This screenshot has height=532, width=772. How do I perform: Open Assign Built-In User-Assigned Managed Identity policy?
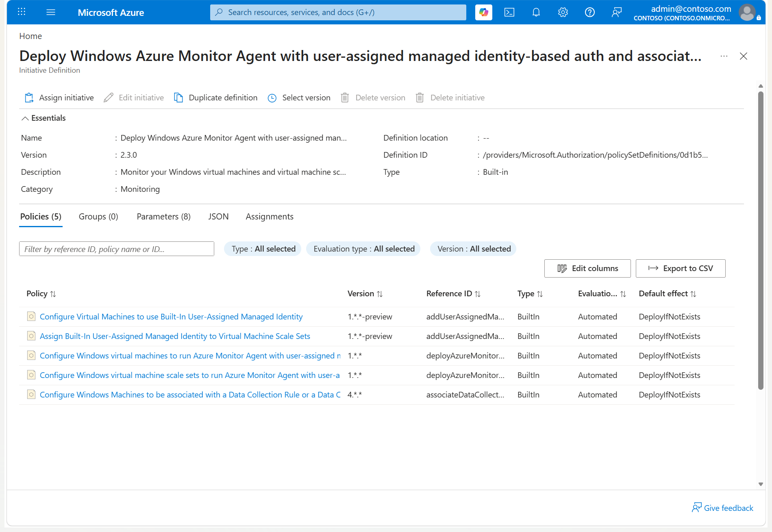(x=175, y=336)
